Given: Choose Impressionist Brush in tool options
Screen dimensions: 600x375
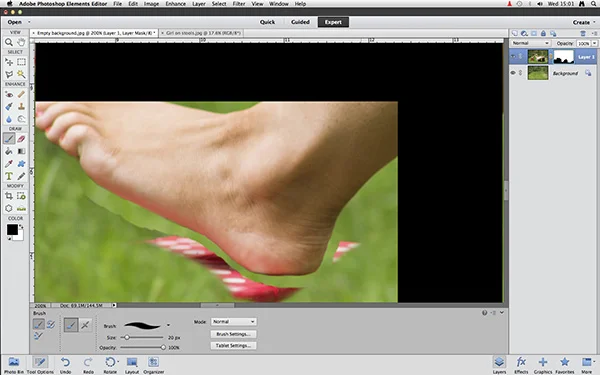Looking at the screenshot, I should [51, 324].
